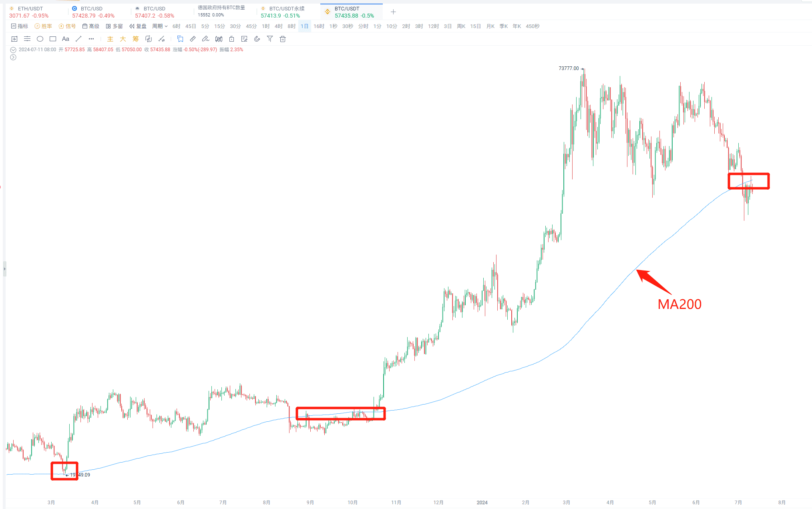Viewport: 812px width, 509px height.
Task: Switch to 多窗 multi-window layout
Action: [115, 26]
